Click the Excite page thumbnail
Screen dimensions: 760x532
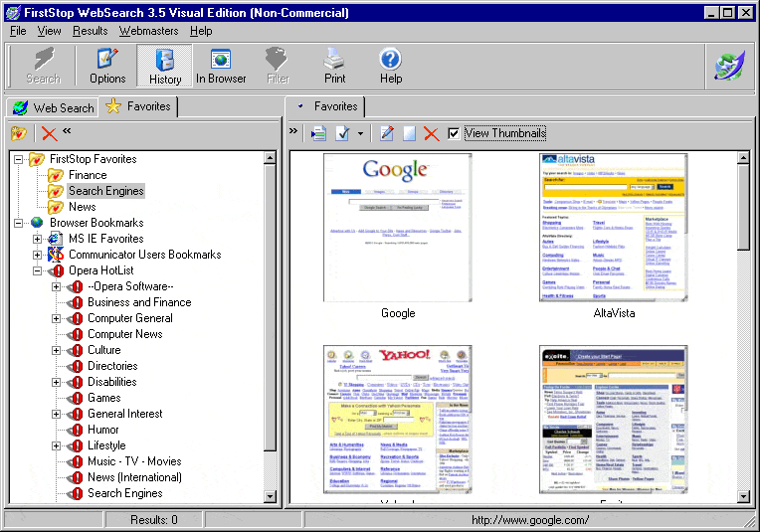tap(614, 420)
